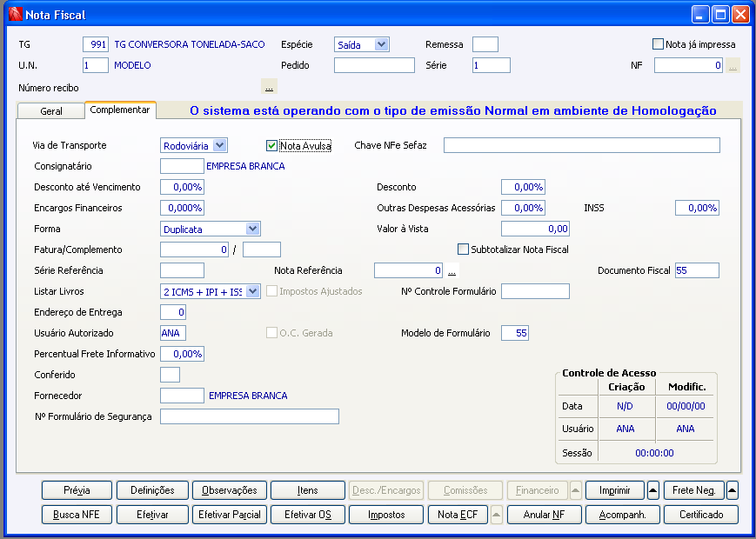
Task: Click the Série Referência field
Action: click(x=182, y=270)
